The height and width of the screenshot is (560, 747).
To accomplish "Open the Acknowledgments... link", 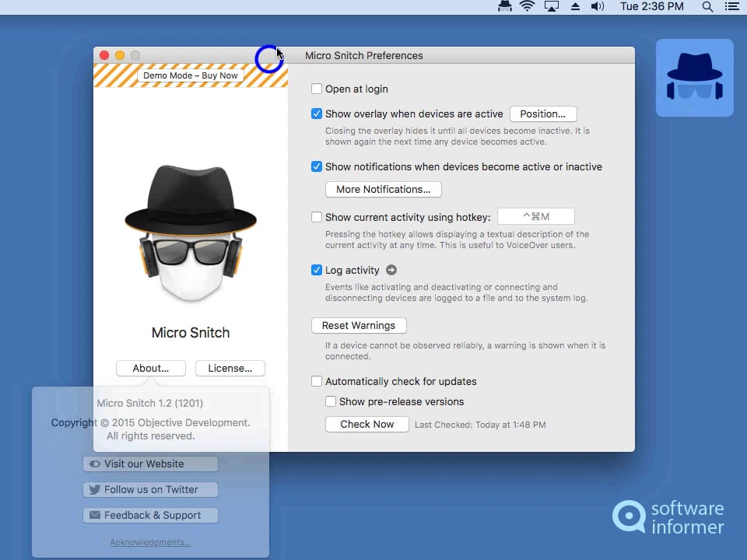I will tap(150, 542).
